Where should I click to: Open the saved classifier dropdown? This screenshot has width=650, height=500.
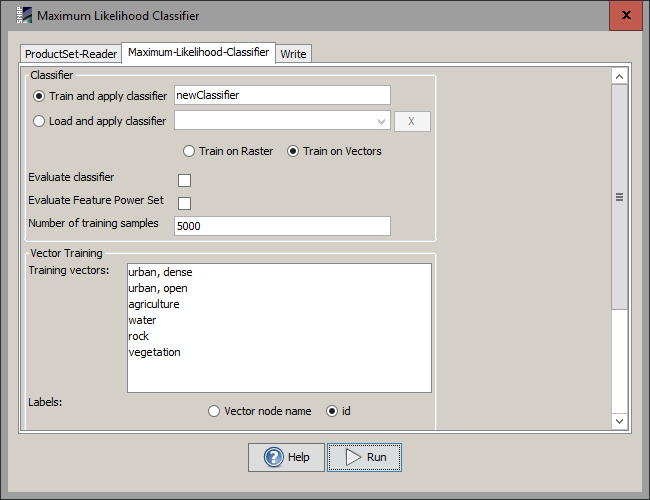(282, 121)
